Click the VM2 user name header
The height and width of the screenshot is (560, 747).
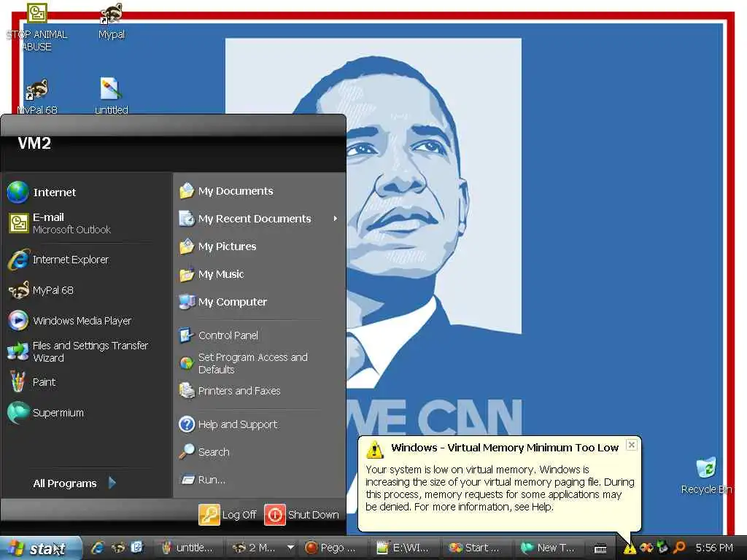tap(34, 144)
